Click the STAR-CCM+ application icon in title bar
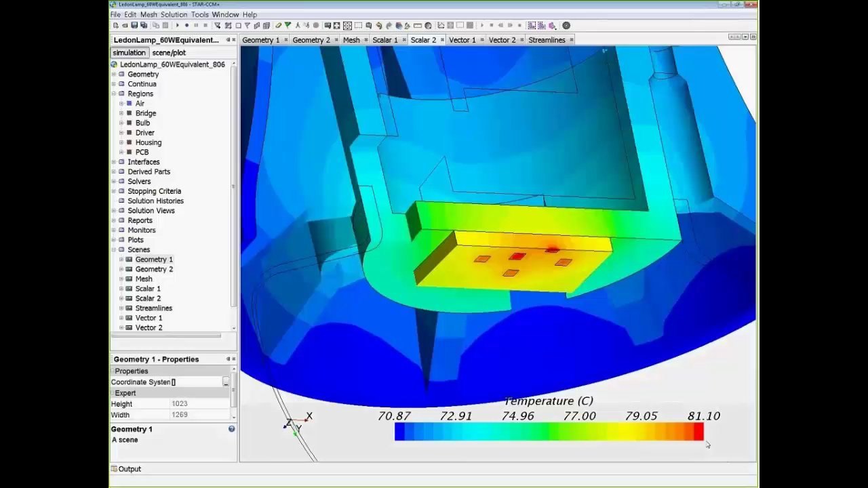Screen dimensions: 868x488 pyautogui.click(x=113, y=4)
